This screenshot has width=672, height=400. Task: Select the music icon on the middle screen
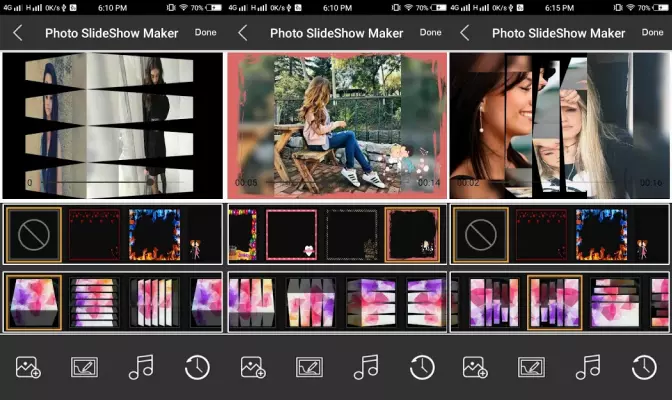point(366,367)
